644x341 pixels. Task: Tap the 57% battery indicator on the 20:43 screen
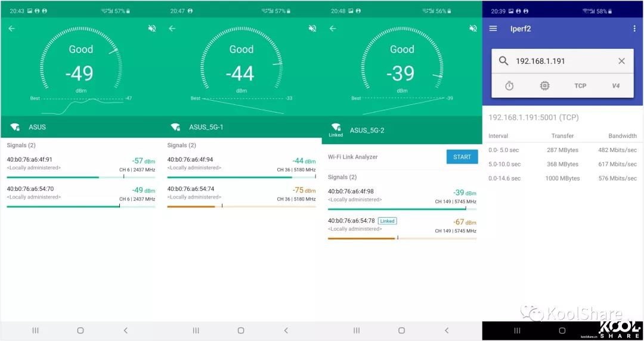(122, 11)
